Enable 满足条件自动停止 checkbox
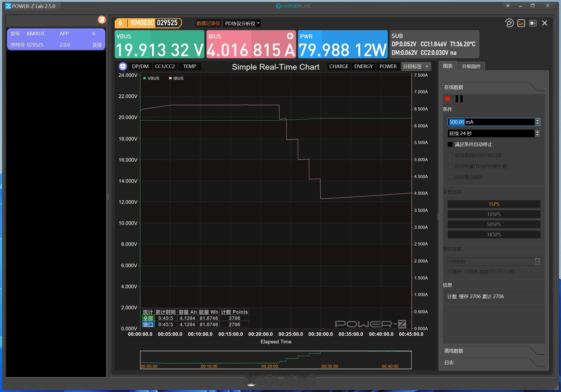The image size is (561, 392). [450, 145]
